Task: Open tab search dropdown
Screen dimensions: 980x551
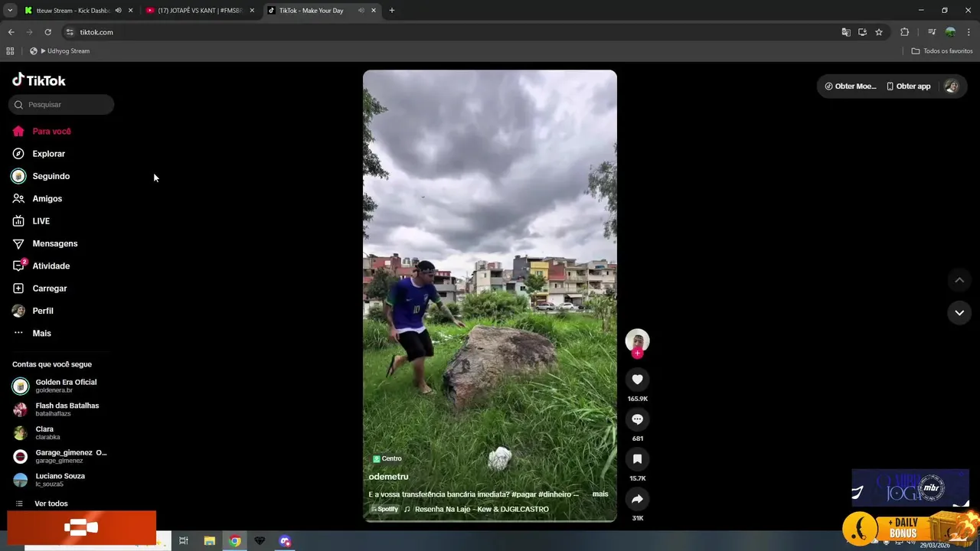Action: tap(10, 11)
